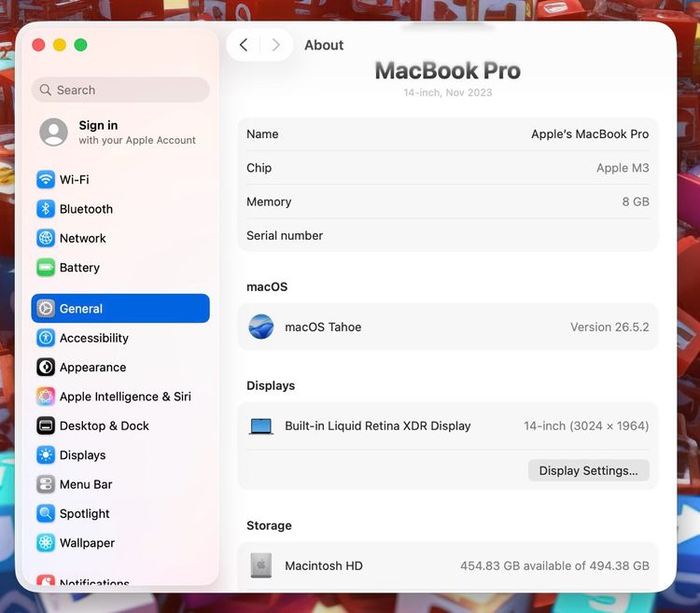Click the 8 GB memory value
Viewport: 700px width, 613px height.
coord(636,202)
